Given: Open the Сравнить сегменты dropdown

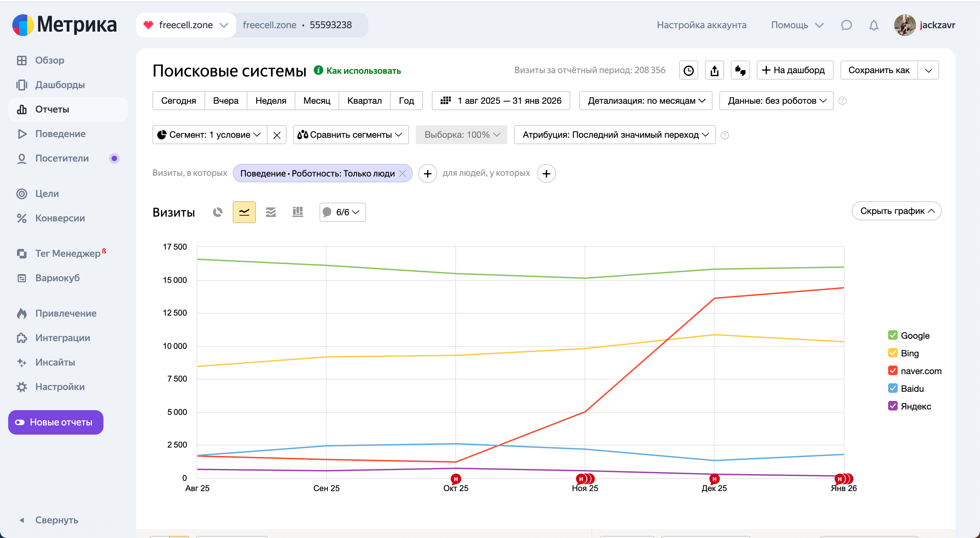Looking at the screenshot, I should point(351,135).
